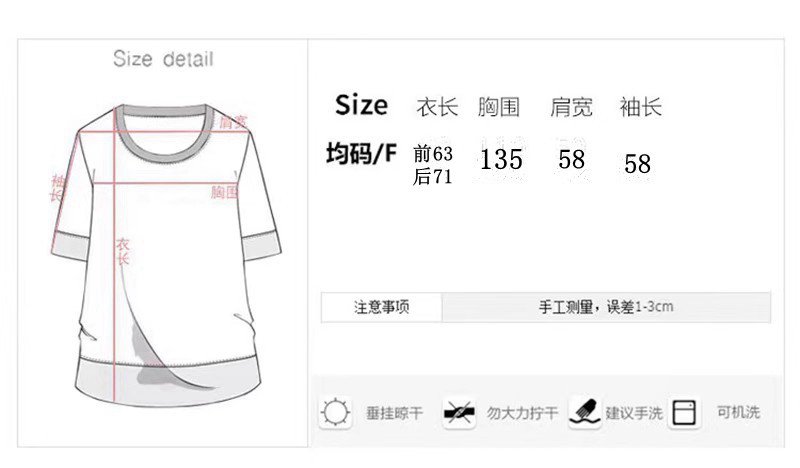Click the 注意事项 notice cell
The width and height of the screenshot is (800, 468).
[381, 307]
